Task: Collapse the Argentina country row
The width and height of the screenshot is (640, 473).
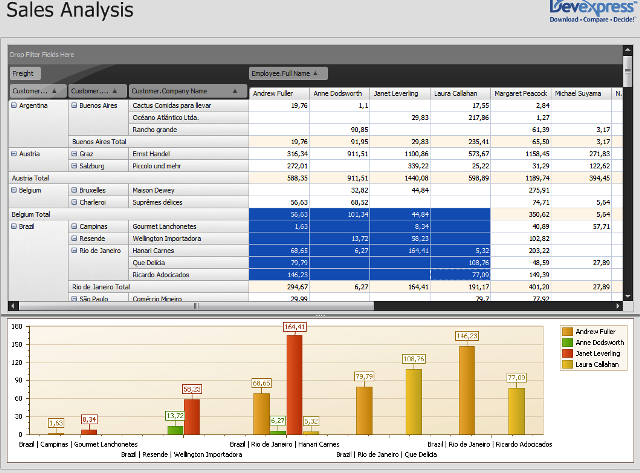Action: (x=14, y=105)
